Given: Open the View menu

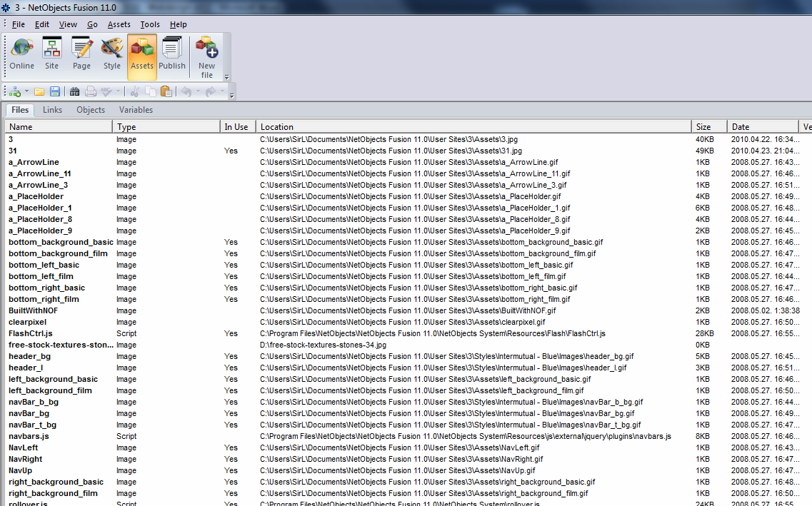Looking at the screenshot, I should click(x=68, y=24).
